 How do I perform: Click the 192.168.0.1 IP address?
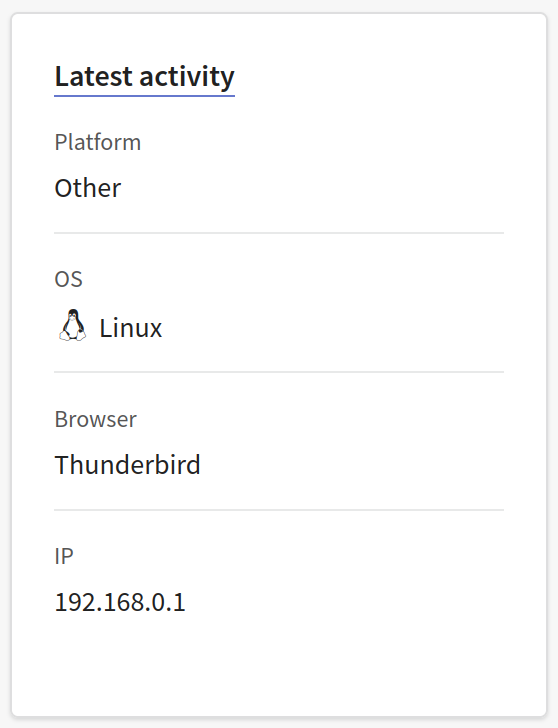tap(120, 602)
